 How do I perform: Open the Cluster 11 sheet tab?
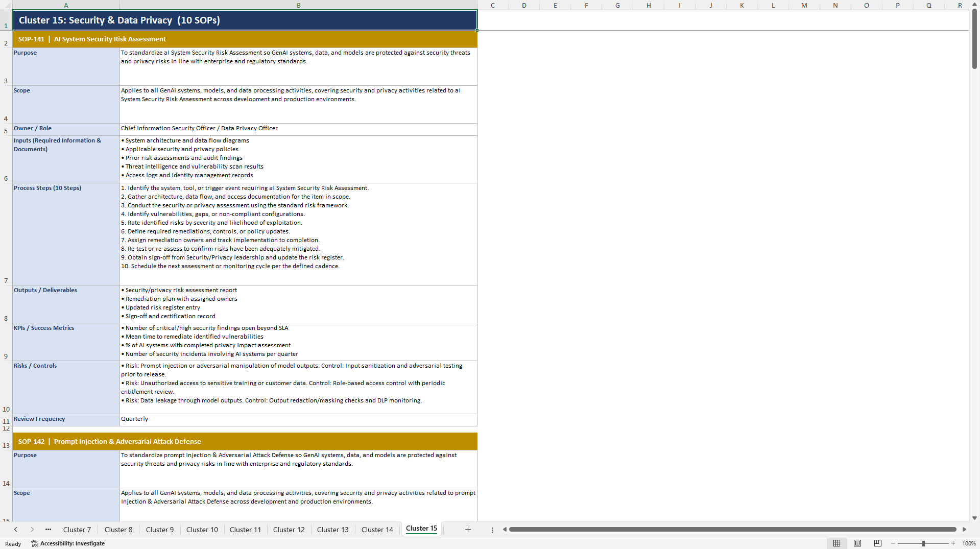pyautogui.click(x=245, y=530)
